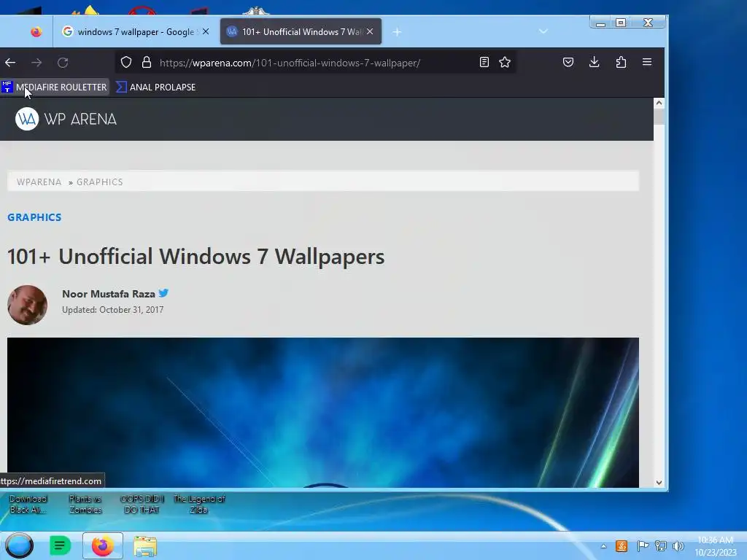Open the WPARENA breadcrumb link

point(39,182)
